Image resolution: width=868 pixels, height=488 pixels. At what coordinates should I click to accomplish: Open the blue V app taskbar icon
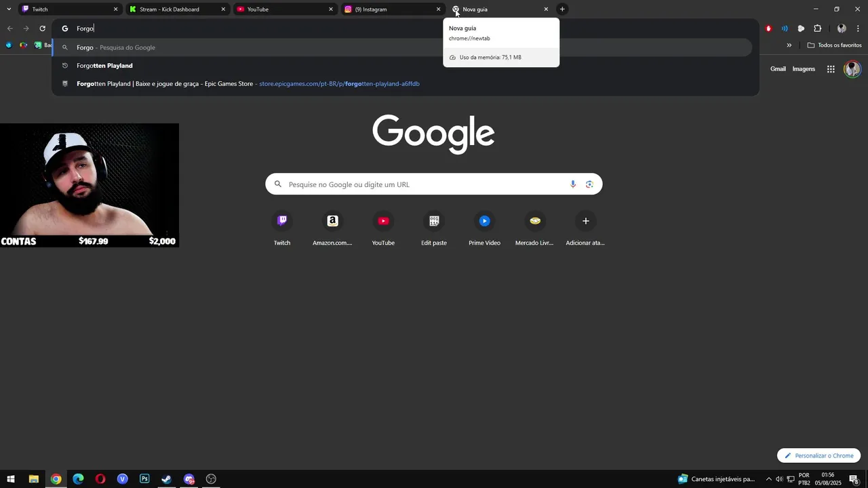point(122,479)
